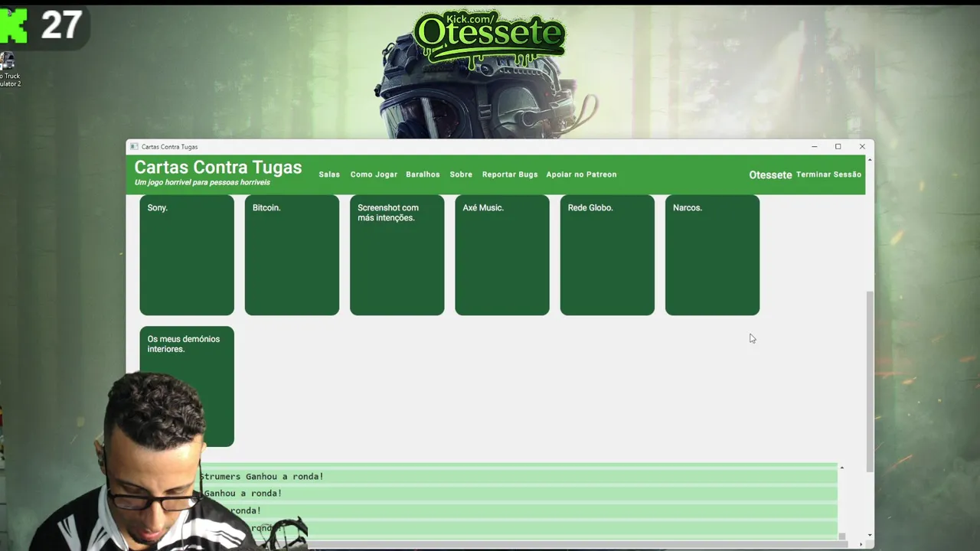The image size is (980, 551).
Task: Click the truck simulator desktop icon
Action: tap(8, 70)
